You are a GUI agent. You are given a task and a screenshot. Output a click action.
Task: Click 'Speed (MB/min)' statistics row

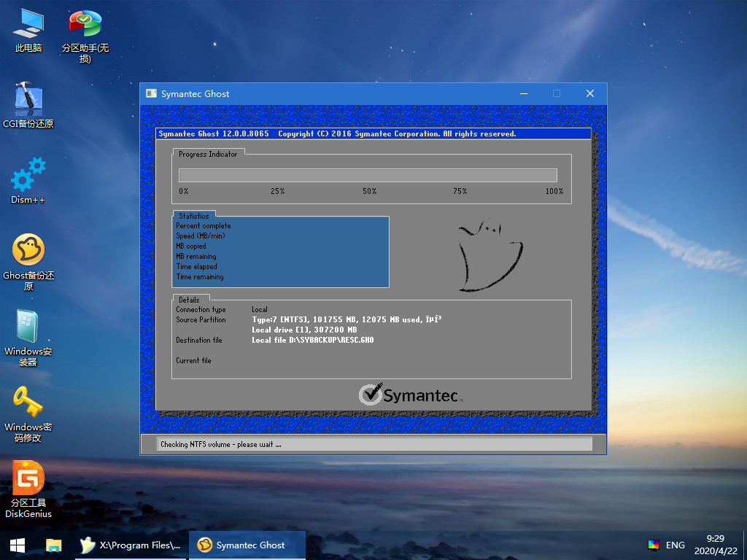[x=200, y=236]
